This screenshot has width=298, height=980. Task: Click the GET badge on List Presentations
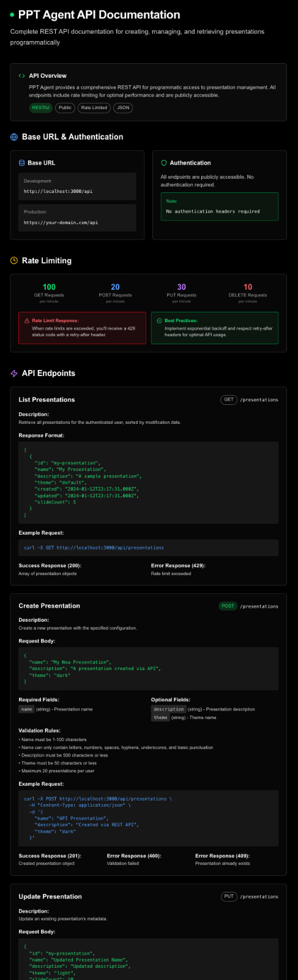point(229,400)
